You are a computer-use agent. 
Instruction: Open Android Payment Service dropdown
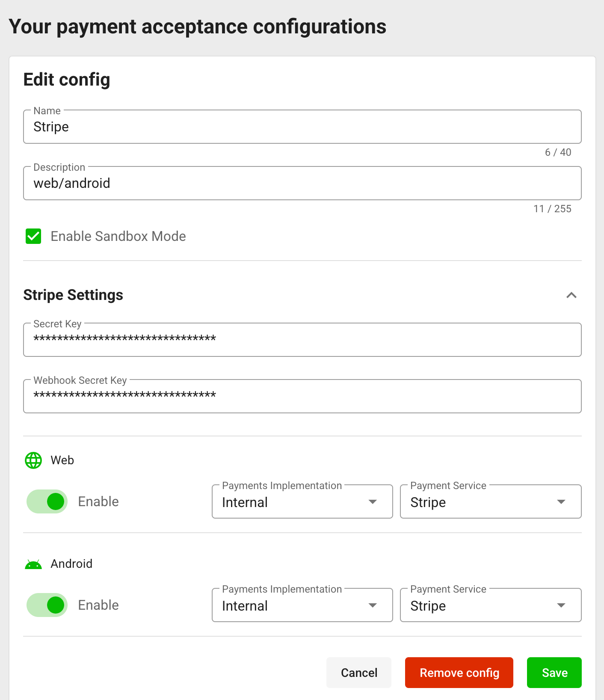[x=491, y=605]
